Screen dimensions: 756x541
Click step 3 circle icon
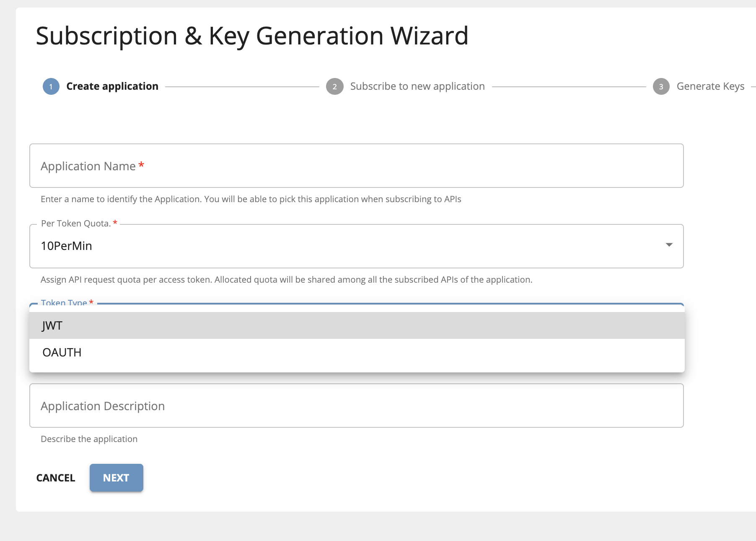(661, 86)
